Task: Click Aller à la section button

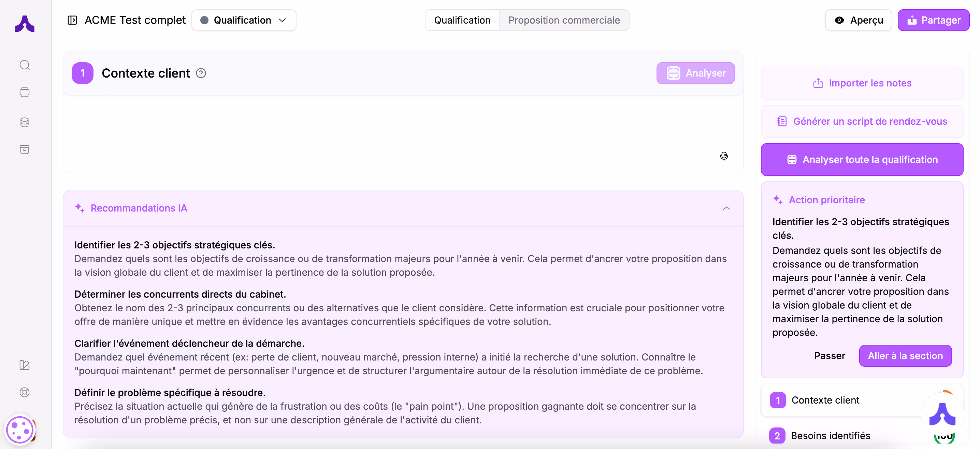Action: (905, 356)
